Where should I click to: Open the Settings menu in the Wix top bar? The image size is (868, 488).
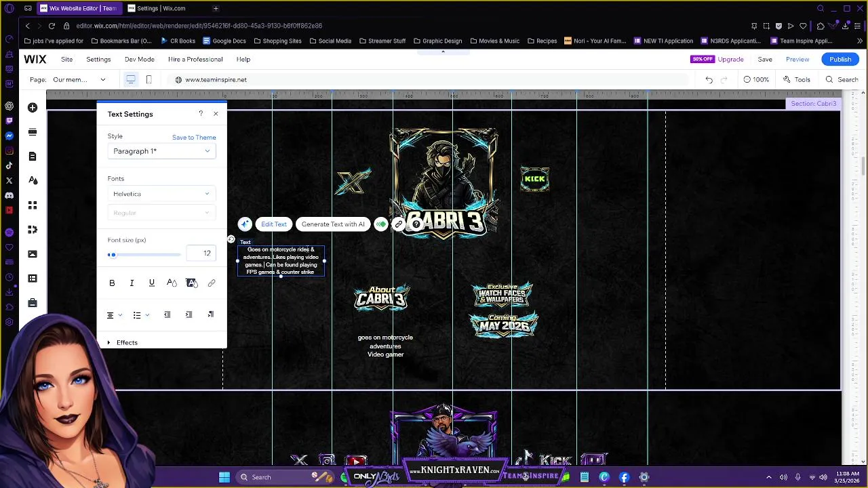(98, 60)
